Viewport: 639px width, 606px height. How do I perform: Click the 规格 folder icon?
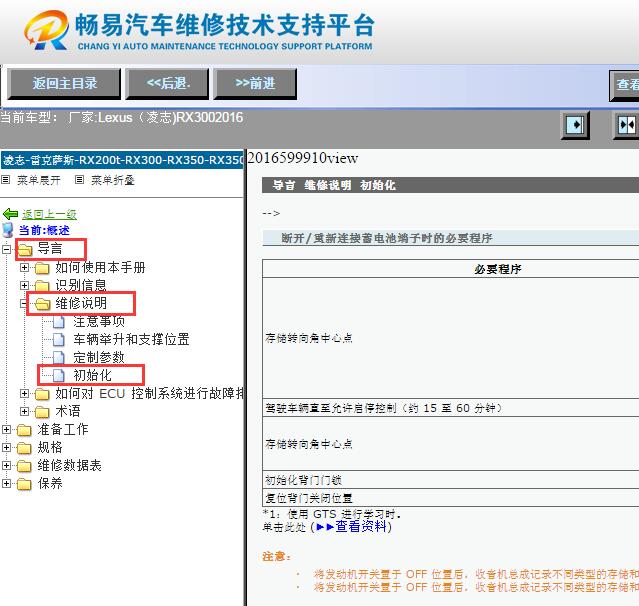coord(24,448)
